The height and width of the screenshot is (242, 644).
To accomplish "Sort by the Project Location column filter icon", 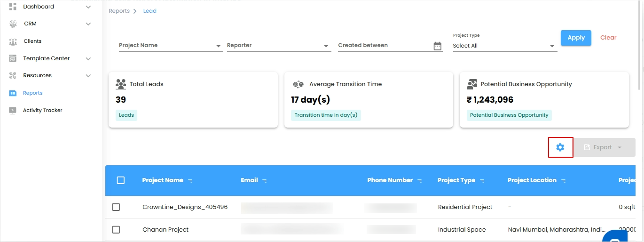I will click(564, 181).
